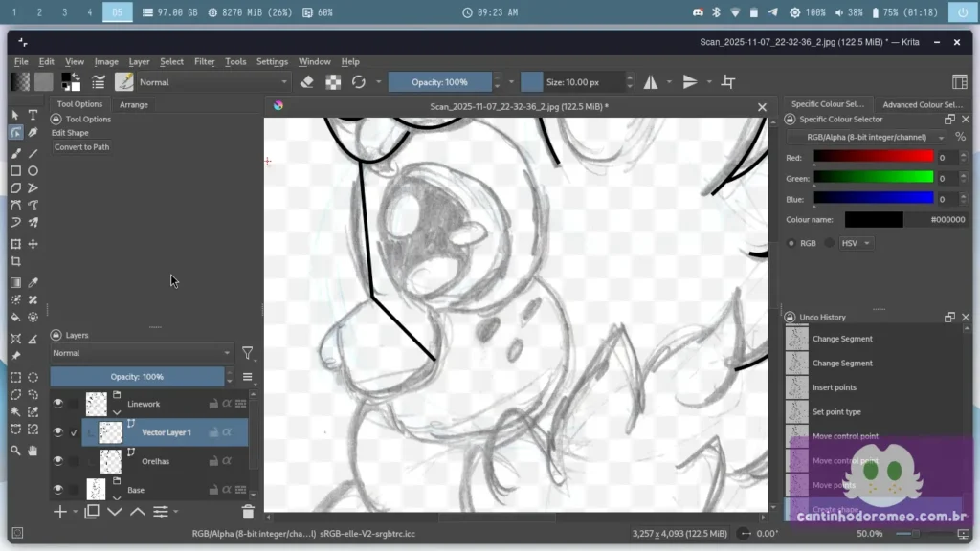Image resolution: width=980 pixels, height=551 pixels.
Task: Open the Filter menu
Action: click(205, 61)
